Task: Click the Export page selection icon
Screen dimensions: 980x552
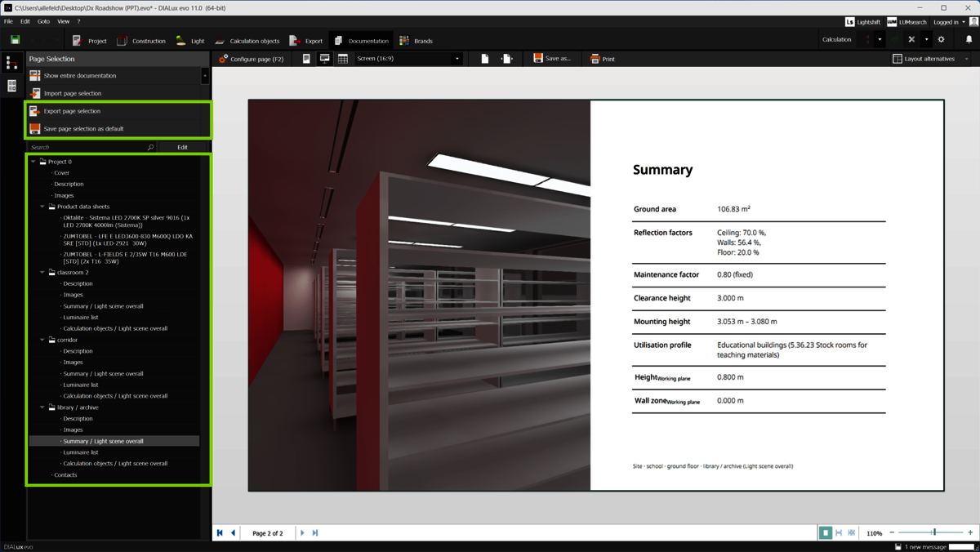Action: [x=33, y=111]
